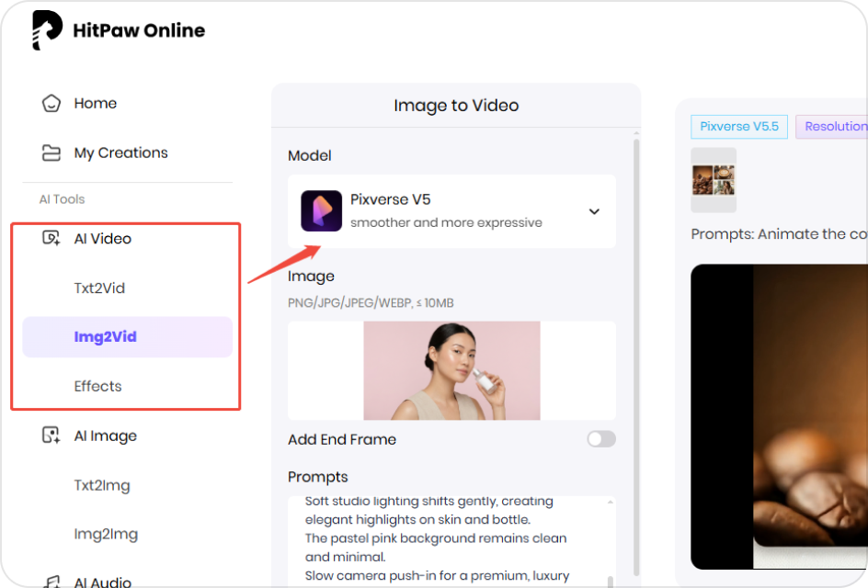Select the Home icon in sidebar

[x=51, y=103]
